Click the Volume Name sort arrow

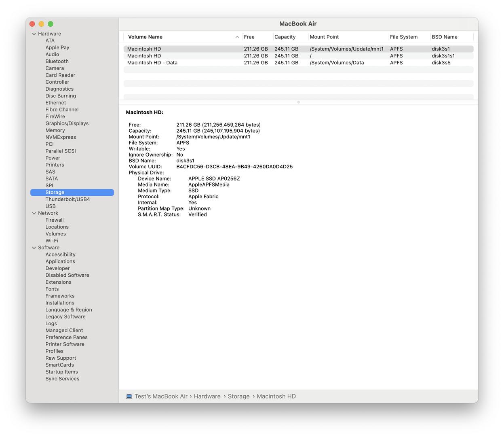[237, 37]
